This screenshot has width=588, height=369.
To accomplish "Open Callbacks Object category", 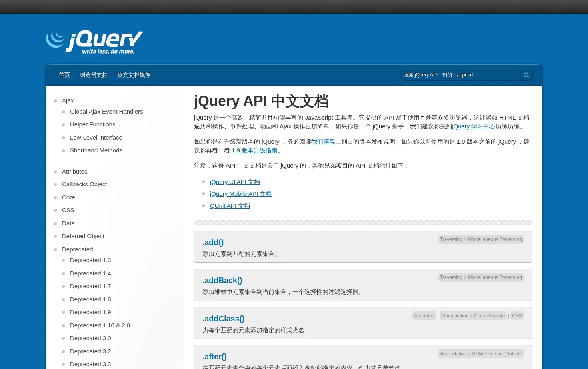I will tap(84, 184).
